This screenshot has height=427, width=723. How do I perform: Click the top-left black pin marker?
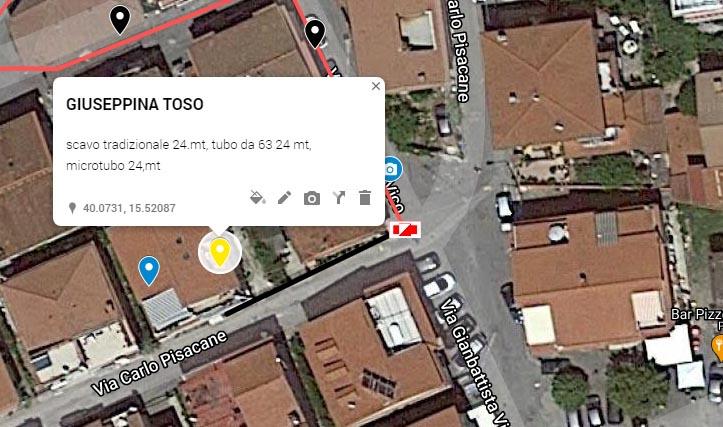[x=120, y=20]
